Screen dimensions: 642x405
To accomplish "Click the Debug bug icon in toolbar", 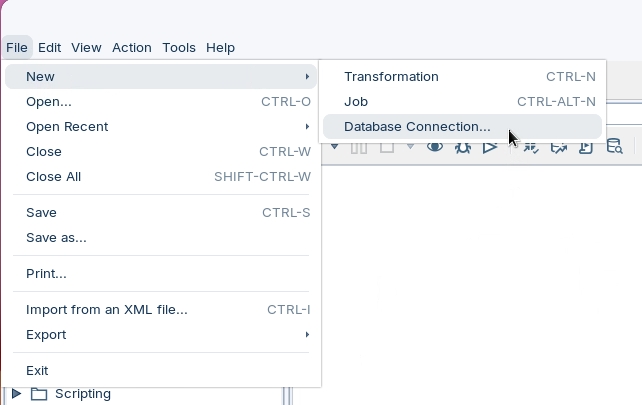I will tap(462, 147).
